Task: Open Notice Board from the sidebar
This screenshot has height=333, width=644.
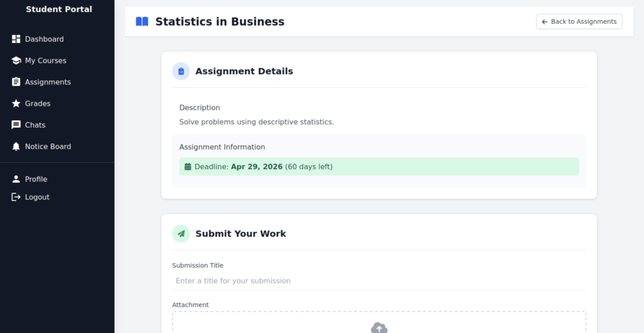Action: pyautogui.click(x=48, y=146)
